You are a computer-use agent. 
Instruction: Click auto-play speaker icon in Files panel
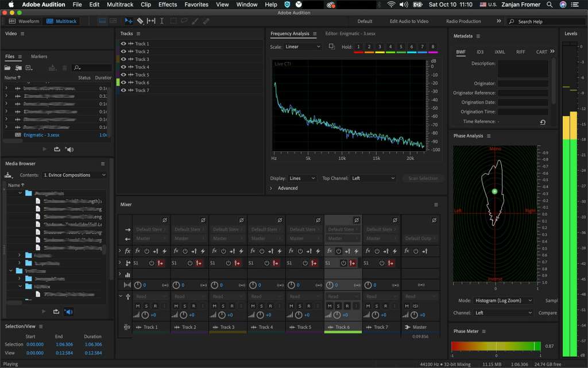click(x=69, y=149)
